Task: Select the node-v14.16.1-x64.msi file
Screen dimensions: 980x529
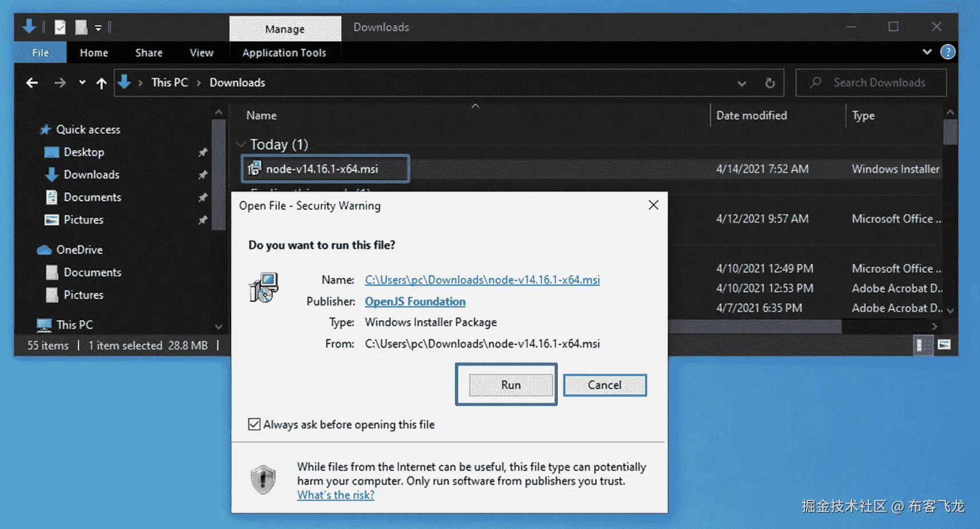Action: (325, 169)
